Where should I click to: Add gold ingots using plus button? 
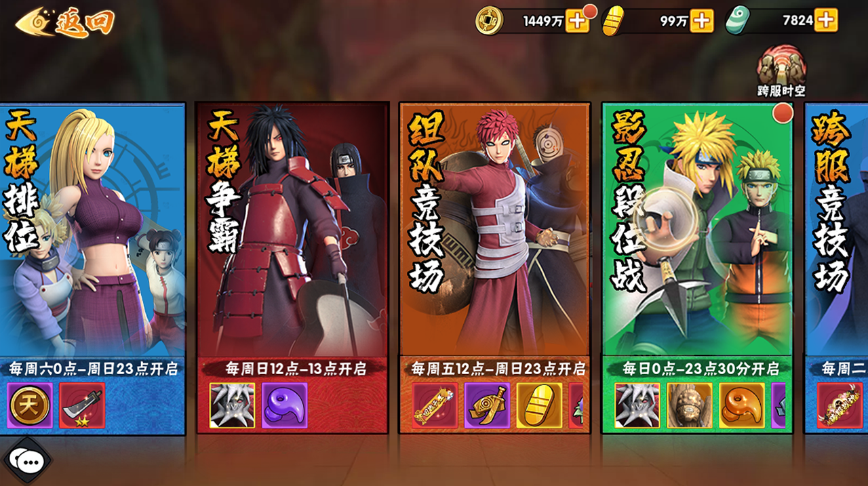(702, 20)
